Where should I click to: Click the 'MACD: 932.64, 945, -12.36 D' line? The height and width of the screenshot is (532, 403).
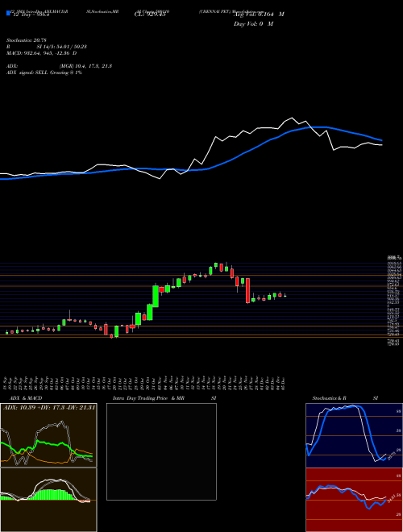41,53
